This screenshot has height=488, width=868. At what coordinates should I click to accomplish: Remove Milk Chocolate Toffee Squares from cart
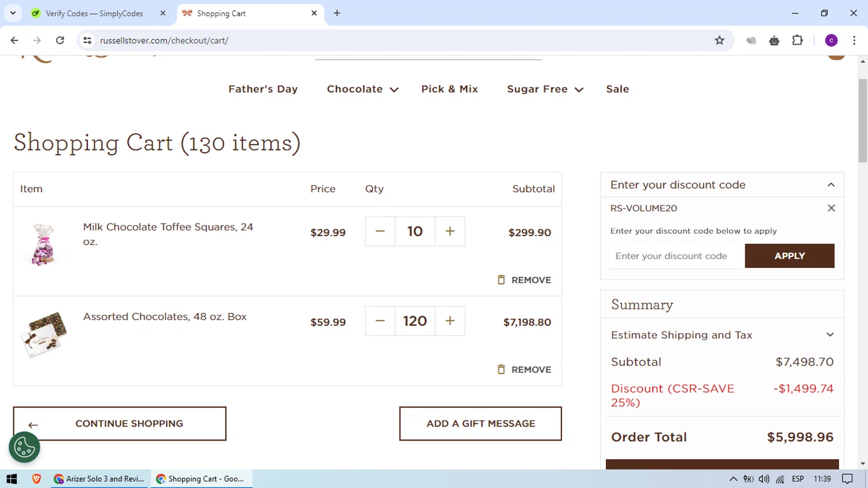click(524, 280)
